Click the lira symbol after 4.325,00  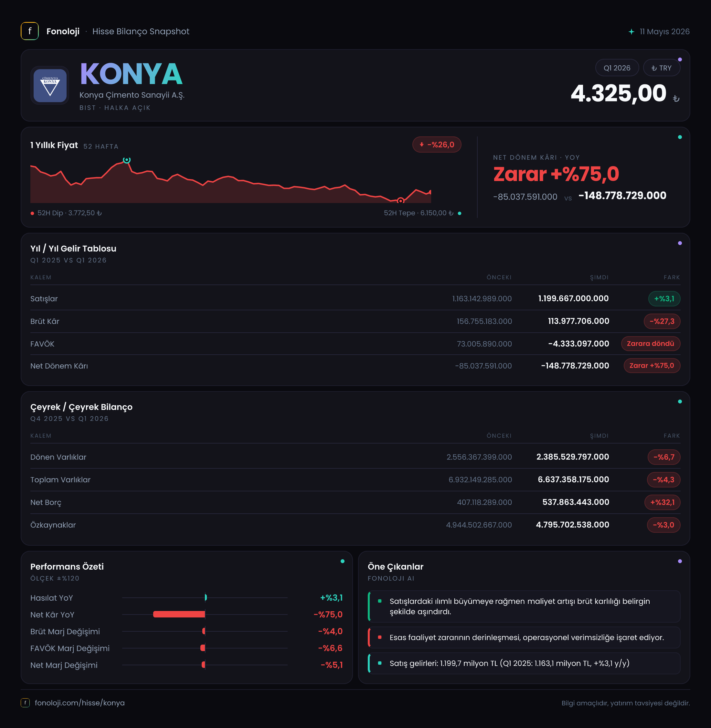[x=676, y=99]
